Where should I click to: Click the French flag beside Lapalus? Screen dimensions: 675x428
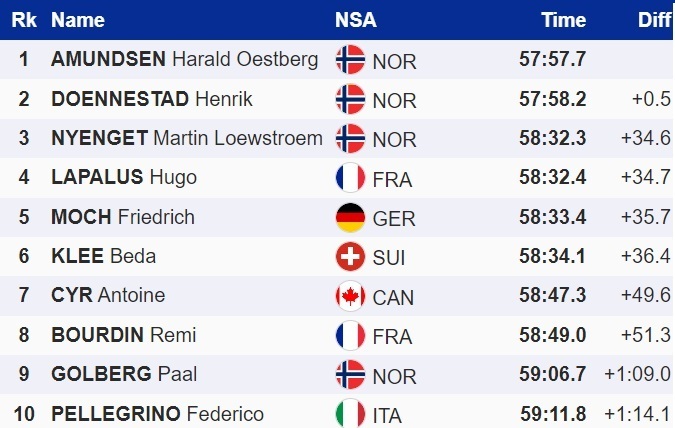click(350, 178)
